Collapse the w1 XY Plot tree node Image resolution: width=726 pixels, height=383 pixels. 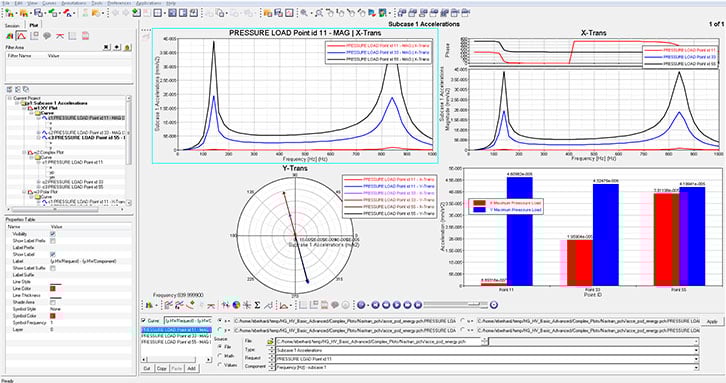[x=24, y=108]
